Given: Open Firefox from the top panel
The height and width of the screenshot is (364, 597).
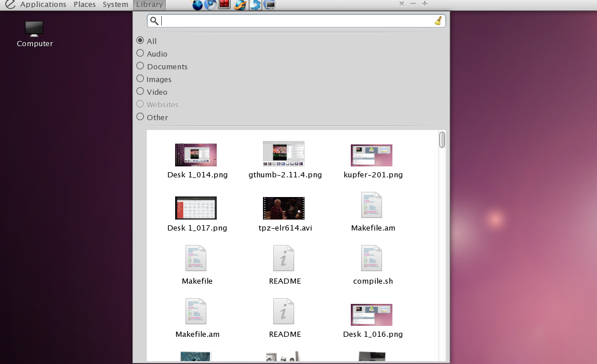Looking at the screenshot, I should pos(239,5).
